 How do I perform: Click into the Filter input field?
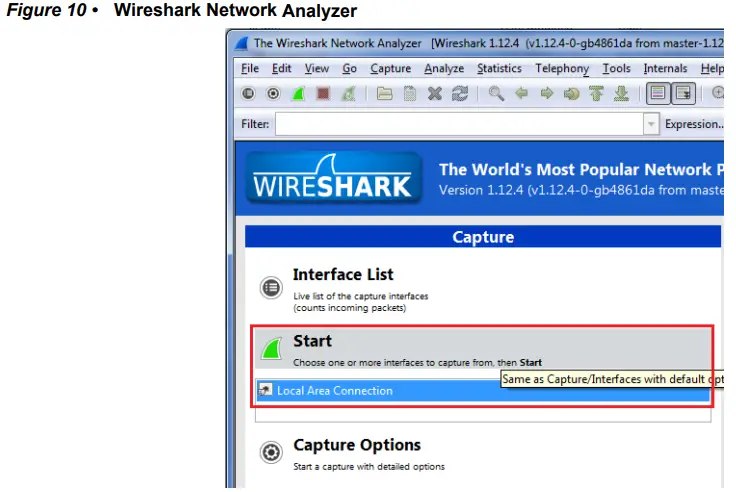(460, 124)
